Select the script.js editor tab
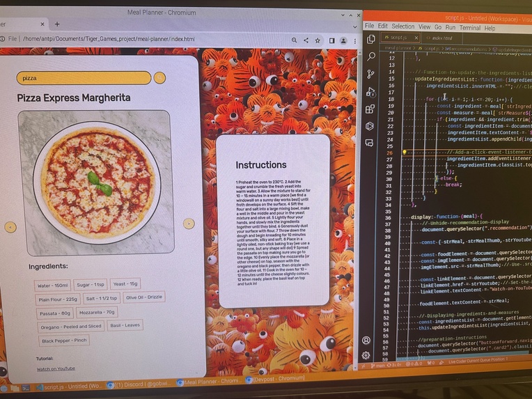Screen dimensions: 532x399 point(399,38)
